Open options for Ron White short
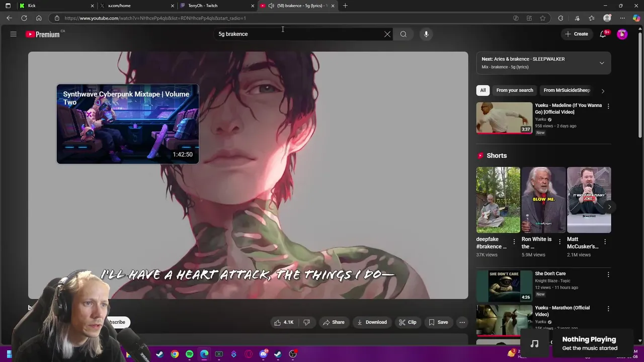Image resolution: width=644 pixels, height=362 pixels. tap(559, 242)
